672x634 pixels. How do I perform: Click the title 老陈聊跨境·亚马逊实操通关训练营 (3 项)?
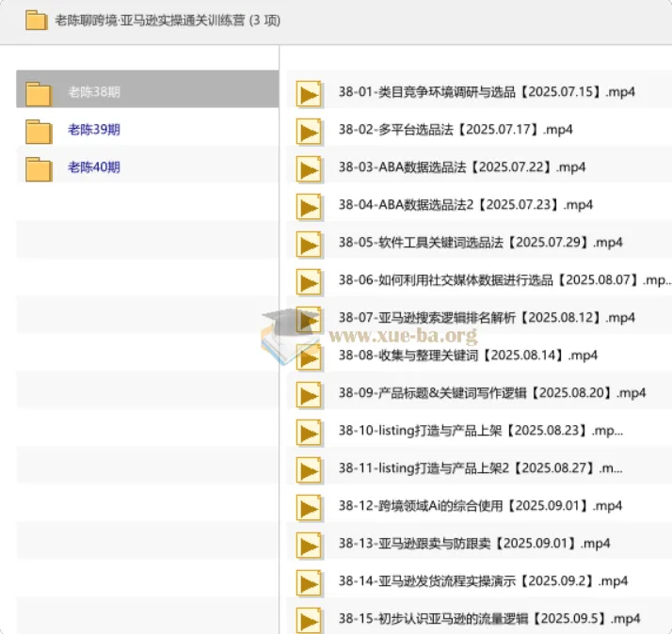[168, 20]
